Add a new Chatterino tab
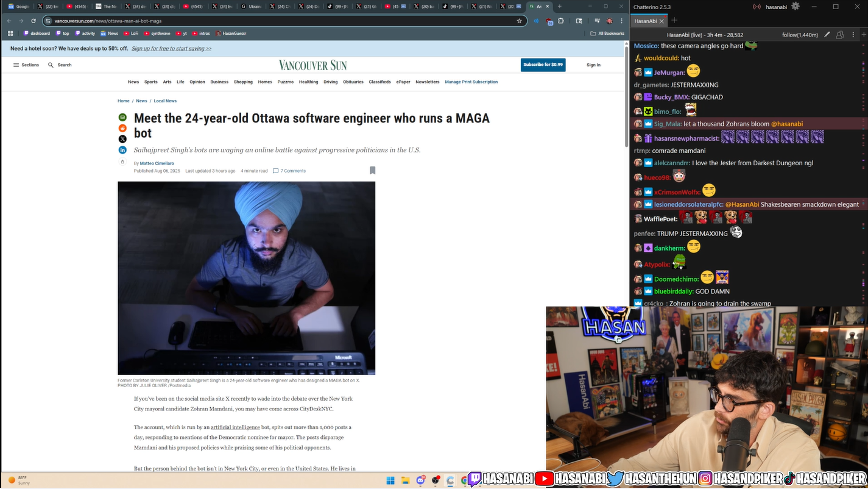 [674, 21]
